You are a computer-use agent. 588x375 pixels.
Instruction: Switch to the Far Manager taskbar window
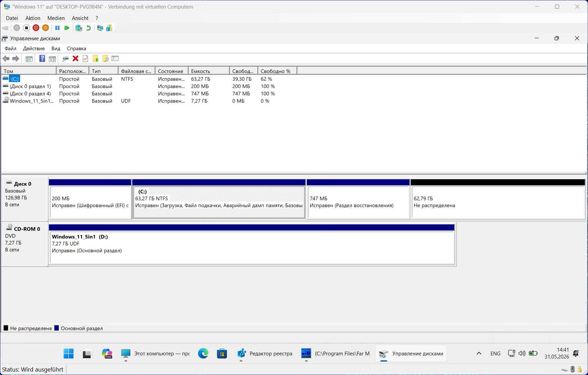[336, 353]
